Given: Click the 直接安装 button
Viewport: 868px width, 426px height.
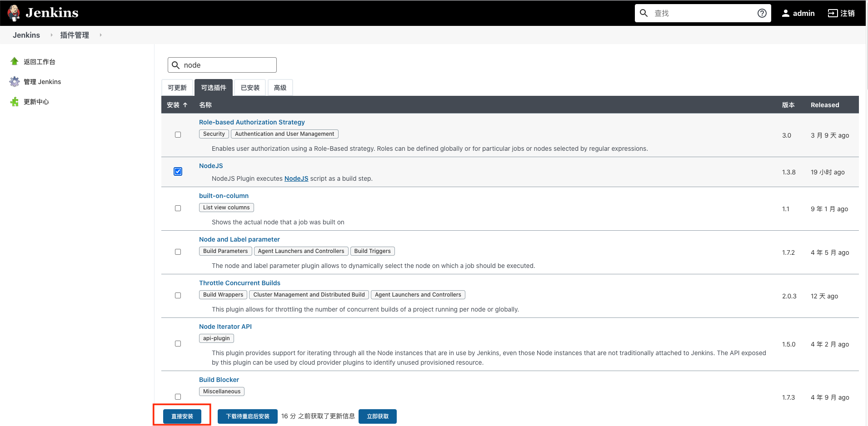Looking at the screenshot, I should pos(183,416).
